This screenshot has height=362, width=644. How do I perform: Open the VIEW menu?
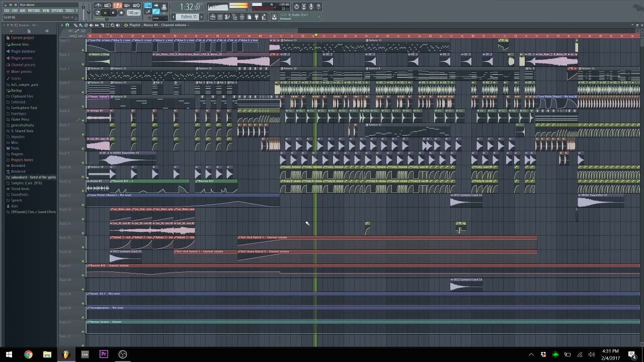tap(46, 11)
